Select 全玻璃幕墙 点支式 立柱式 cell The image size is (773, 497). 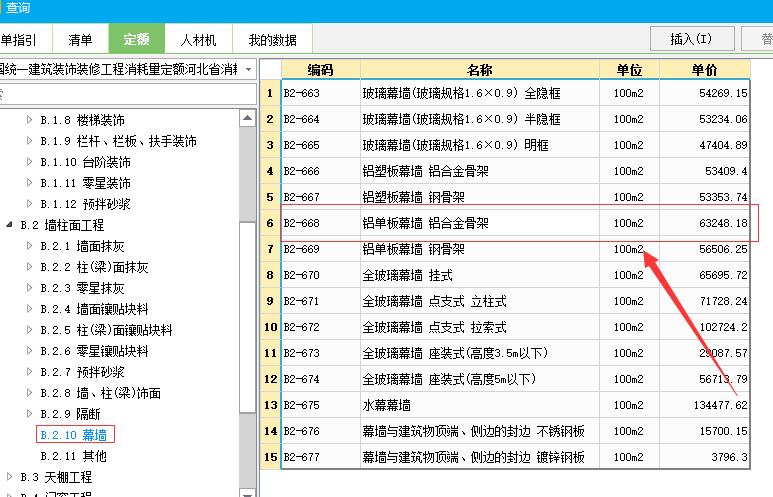point(480,301)
